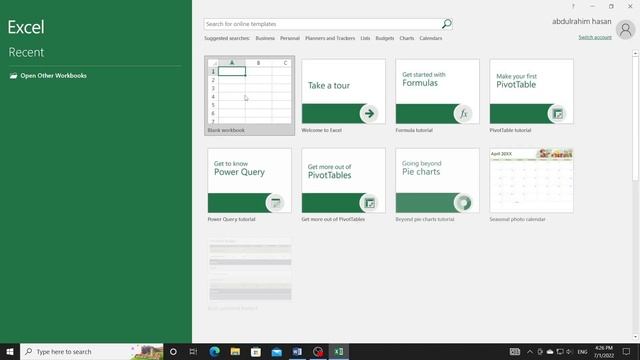Screen dimensions: 640x360
Task: Click scrollbar down arrow in templates pane
Action: [x=635, y=337]
